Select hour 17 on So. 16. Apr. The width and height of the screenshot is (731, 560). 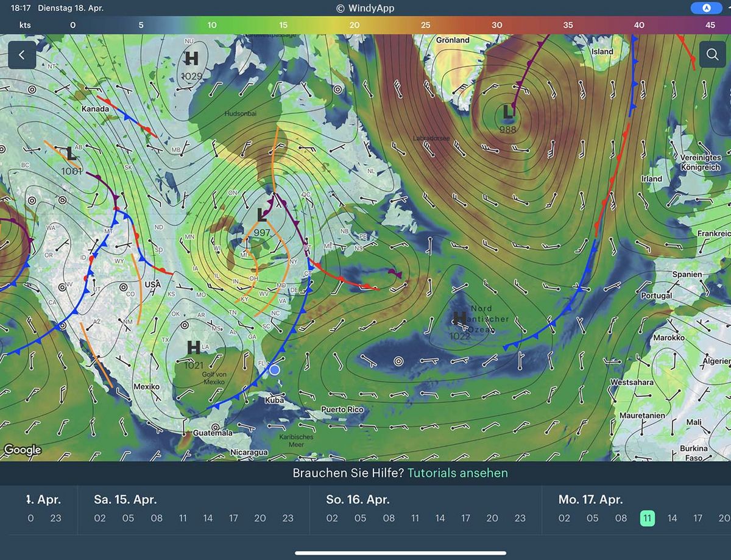click(465, 519)
